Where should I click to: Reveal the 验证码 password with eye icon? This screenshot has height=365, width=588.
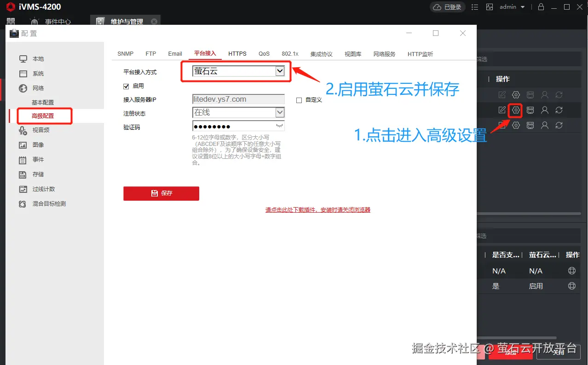tap(279, 126)
